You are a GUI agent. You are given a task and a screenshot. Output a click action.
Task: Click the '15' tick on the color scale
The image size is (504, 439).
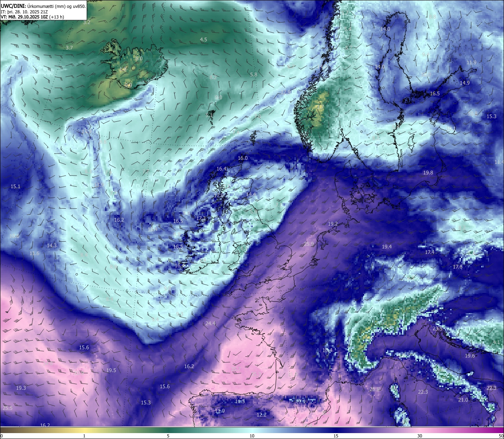coord(336,435)
